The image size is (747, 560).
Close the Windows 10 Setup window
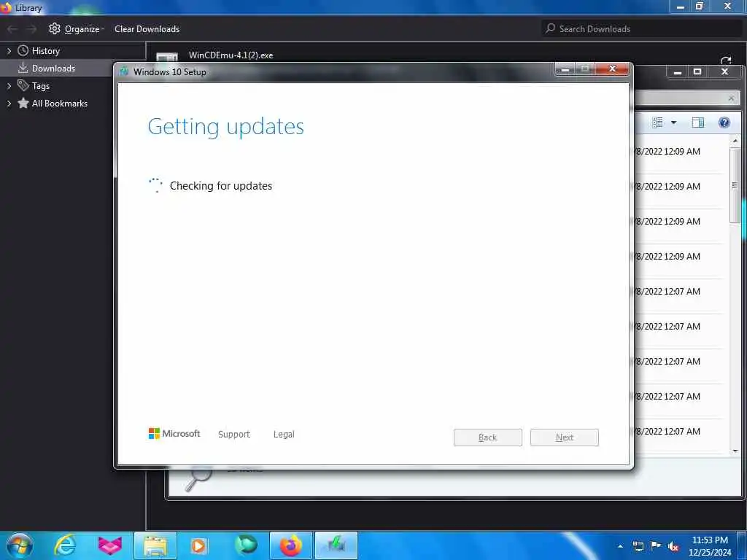[613, 69]
